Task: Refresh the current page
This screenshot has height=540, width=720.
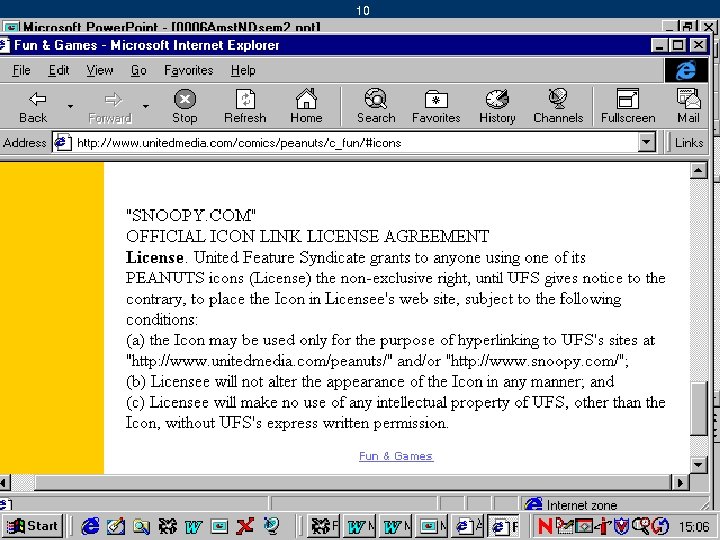Action: (x=245, y=107)
